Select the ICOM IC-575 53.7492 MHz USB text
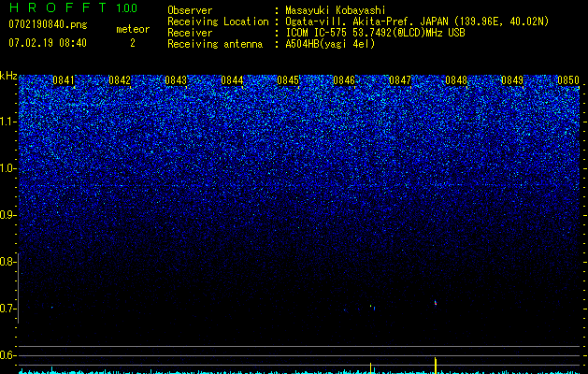The height and width of the screenshot is (374, 588). tap(375, 33)
